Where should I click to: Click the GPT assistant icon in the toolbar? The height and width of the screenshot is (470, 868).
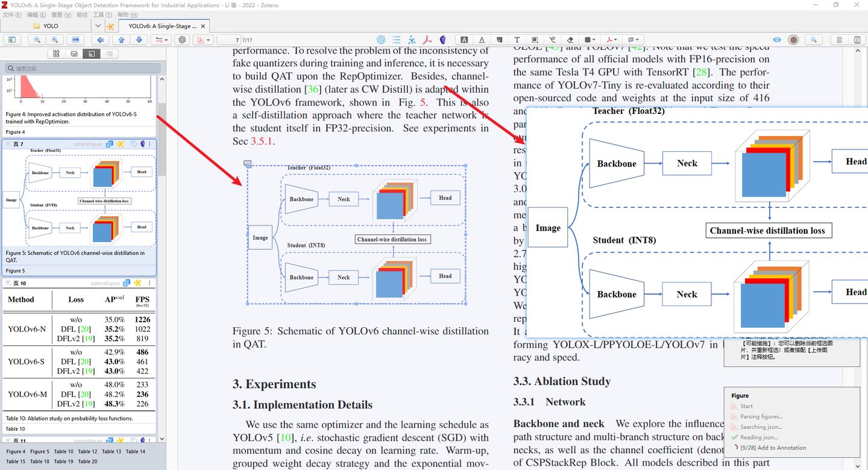(x=380, y=39)
